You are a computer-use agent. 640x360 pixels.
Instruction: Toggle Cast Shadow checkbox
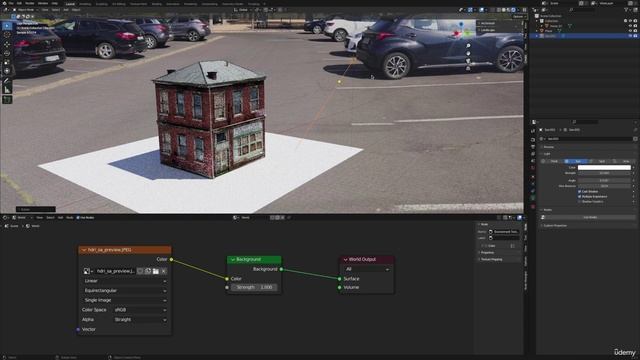pyautogui.click(x=580, y=191)
